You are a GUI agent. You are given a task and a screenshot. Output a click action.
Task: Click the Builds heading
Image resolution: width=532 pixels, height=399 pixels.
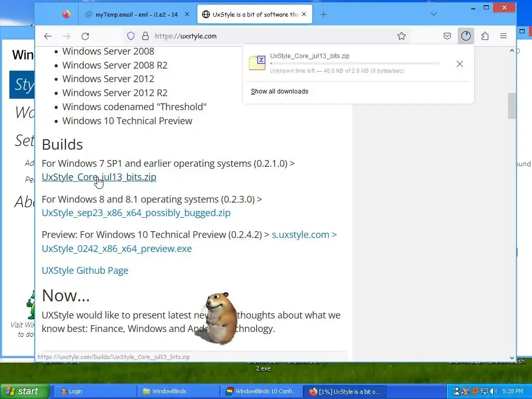(62, 144)
